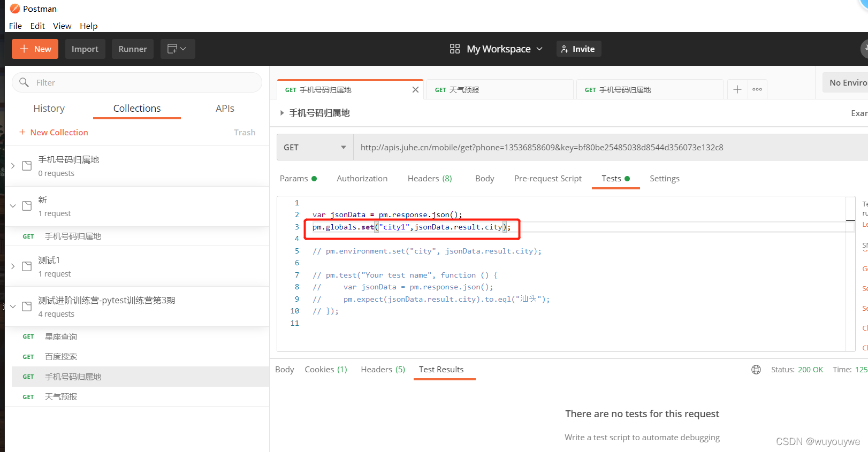Open highlighted 手机号码归属地 request in 测试进阶训练营
This screenshot has width=868, height=452.
tap(140, 377)
